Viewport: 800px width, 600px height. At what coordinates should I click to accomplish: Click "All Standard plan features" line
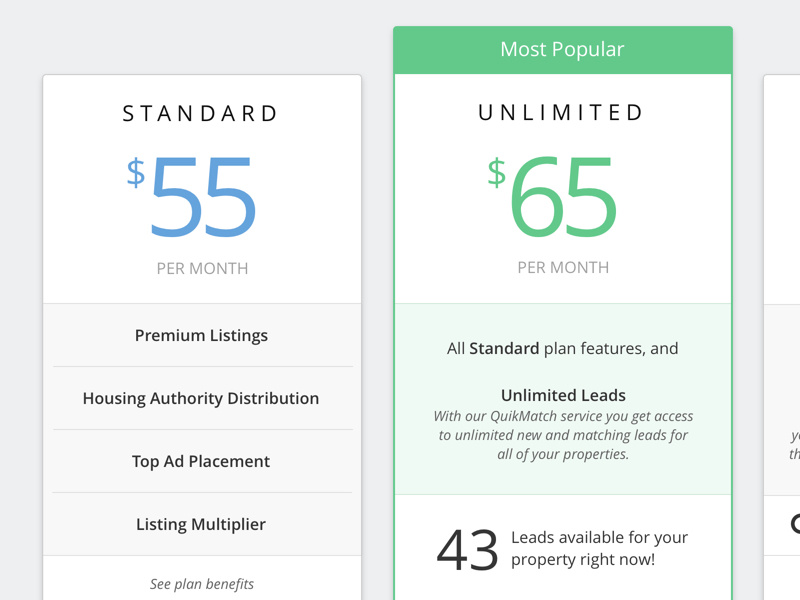(x=562, y=349)
